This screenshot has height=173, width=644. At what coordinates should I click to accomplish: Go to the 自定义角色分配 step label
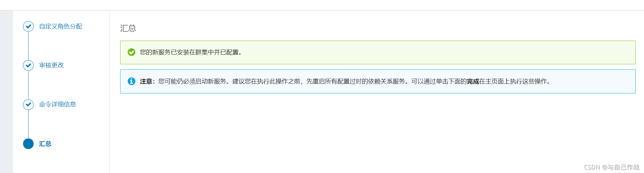coord(61,26)
